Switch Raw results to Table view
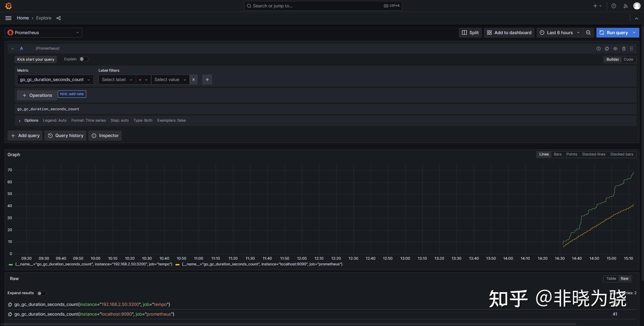 pos(611,278)
